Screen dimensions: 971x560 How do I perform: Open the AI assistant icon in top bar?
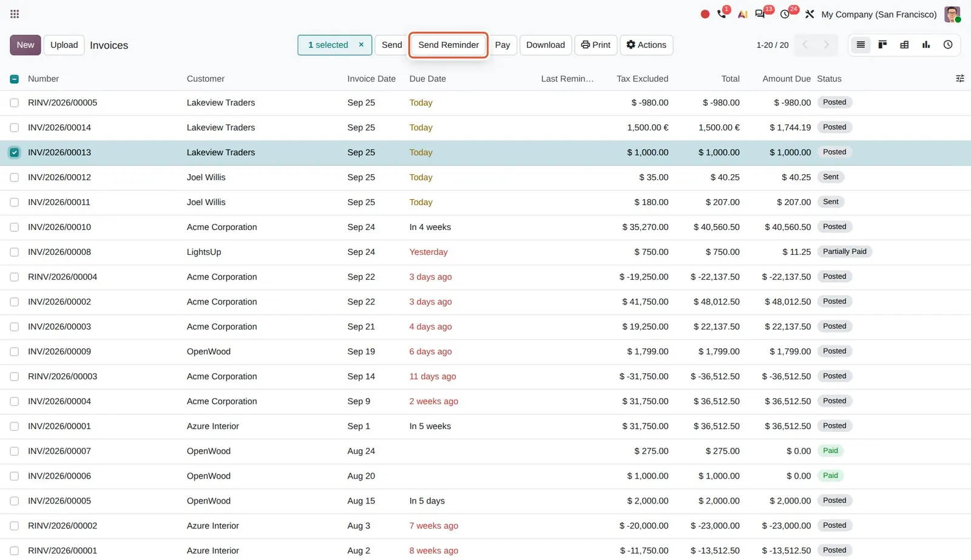point(742,14)
